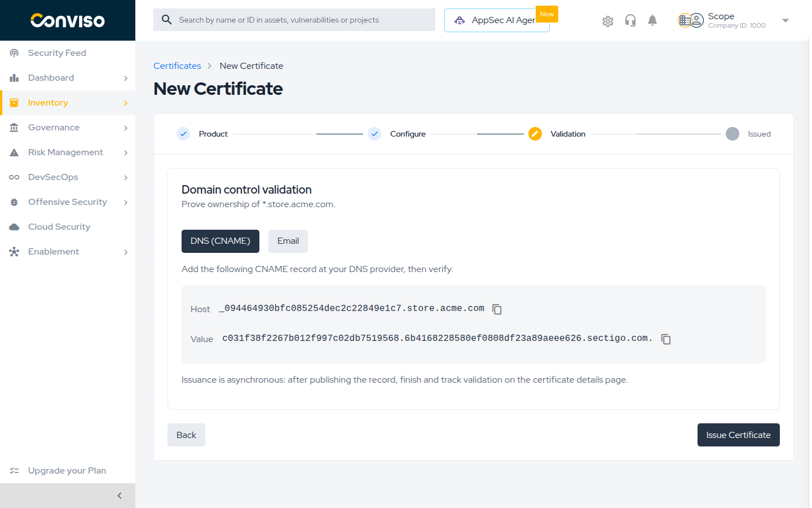The height and width of the screenshot is (508, 812).
Task: Focus the assets search field
Action: [294, 20]
